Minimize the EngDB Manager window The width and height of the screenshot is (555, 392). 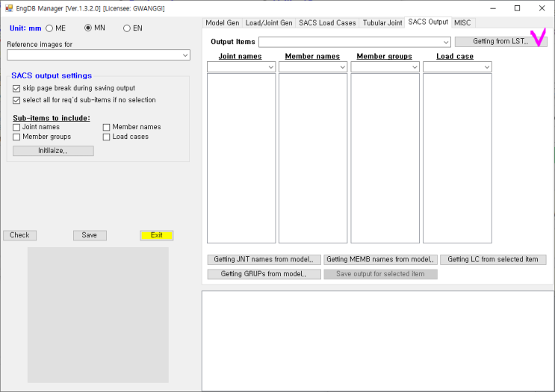pyautogui.click(x=493, y=8)
